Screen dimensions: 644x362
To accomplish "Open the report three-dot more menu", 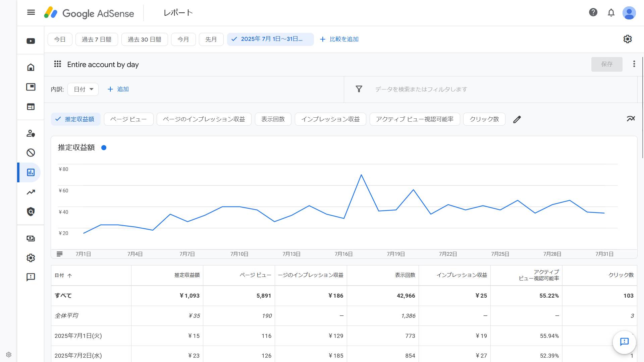I will coord(634,64).
